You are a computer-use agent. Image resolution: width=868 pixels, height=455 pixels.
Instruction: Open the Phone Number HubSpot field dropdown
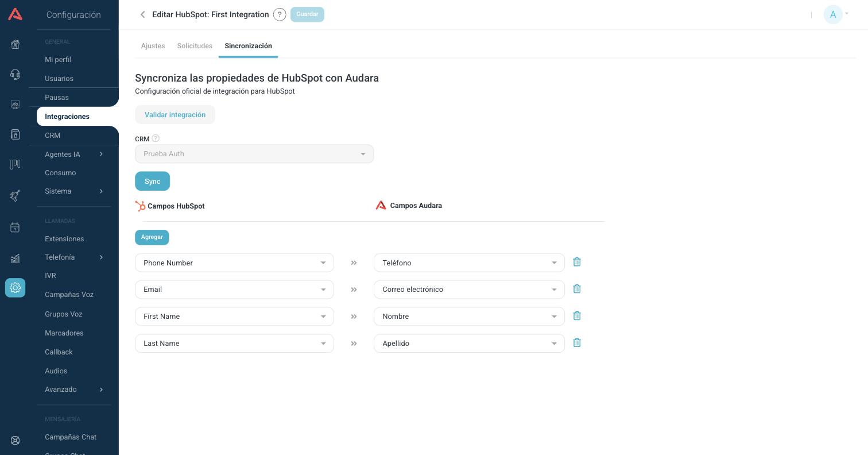click(234, 263)
